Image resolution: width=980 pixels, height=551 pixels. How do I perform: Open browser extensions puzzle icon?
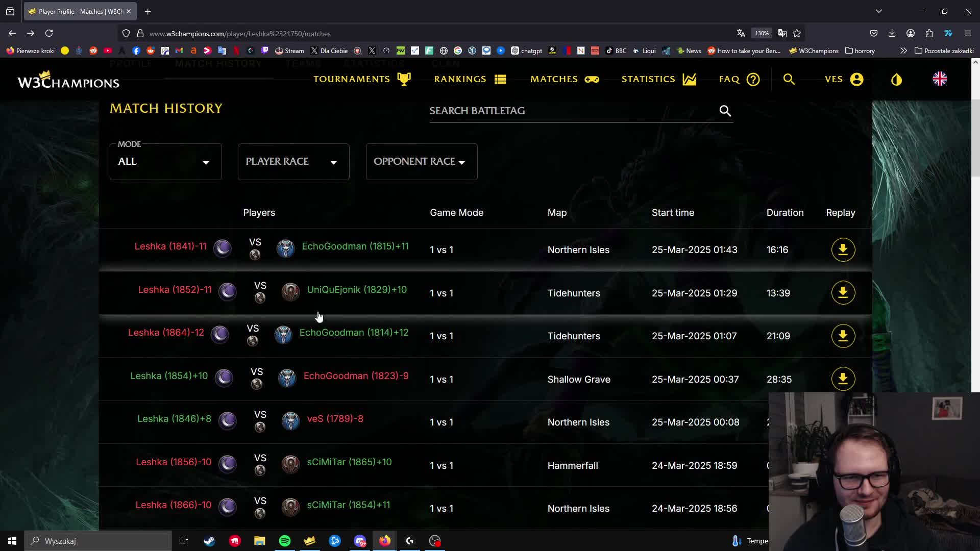[x=929, y=33]
